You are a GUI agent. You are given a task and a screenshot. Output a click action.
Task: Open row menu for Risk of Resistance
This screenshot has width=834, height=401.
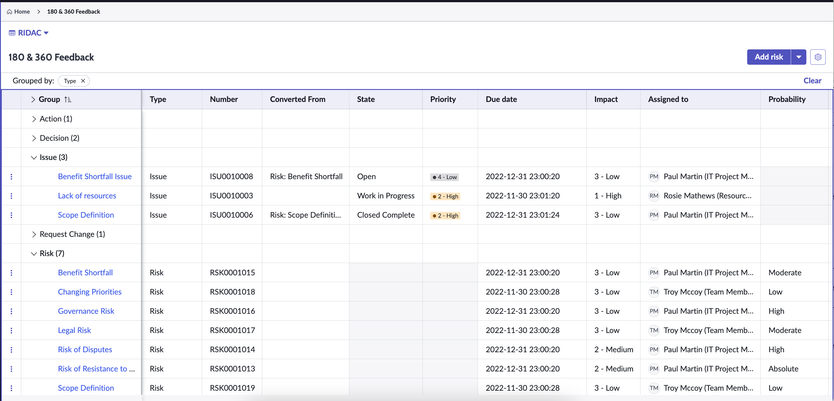[11, 369]
